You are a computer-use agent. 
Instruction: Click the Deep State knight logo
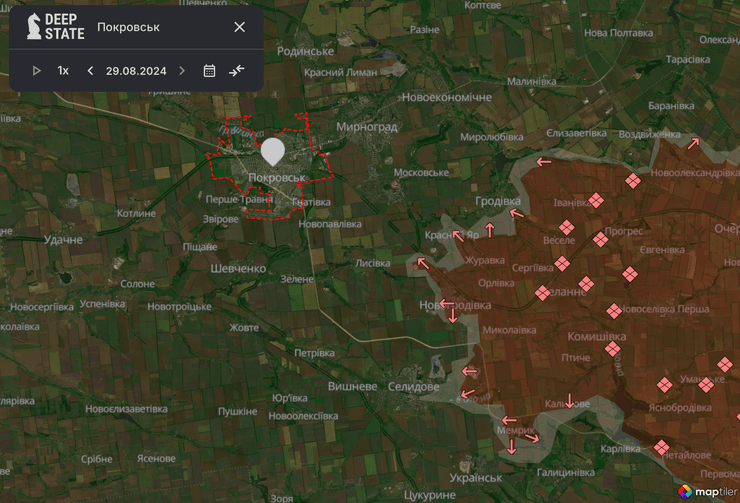35,26
